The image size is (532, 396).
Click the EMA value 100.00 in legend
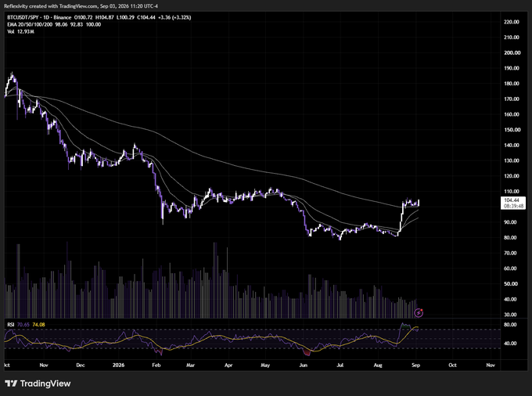[93, 24]
